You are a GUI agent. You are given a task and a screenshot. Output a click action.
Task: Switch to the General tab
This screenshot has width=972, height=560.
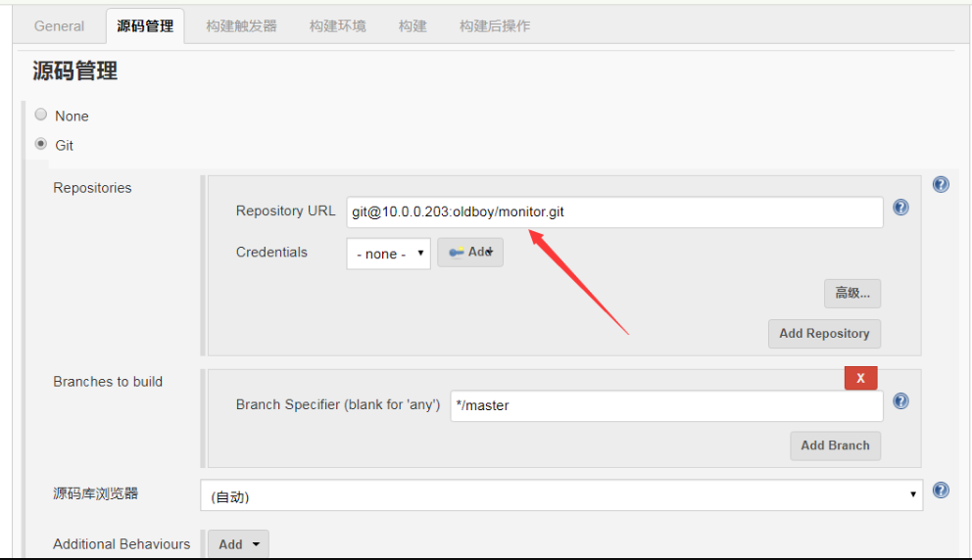[x=59, y=26]
